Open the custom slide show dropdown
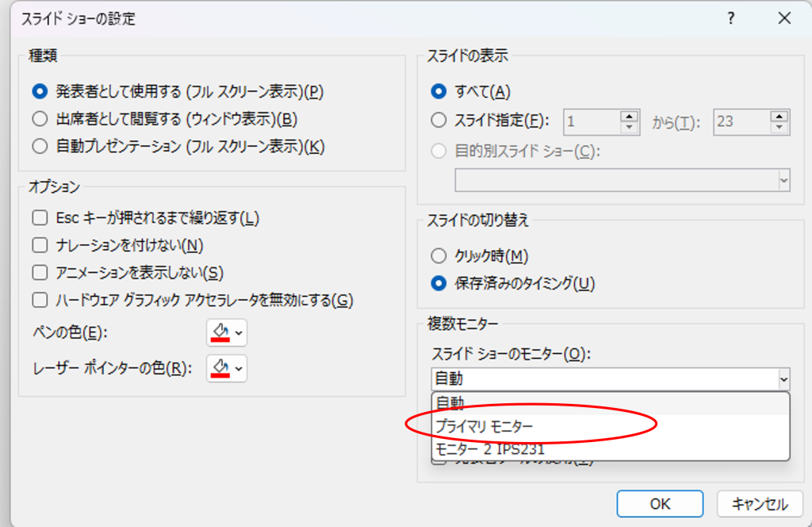Screen dimensions: 812x527 (x=783, y=181)
